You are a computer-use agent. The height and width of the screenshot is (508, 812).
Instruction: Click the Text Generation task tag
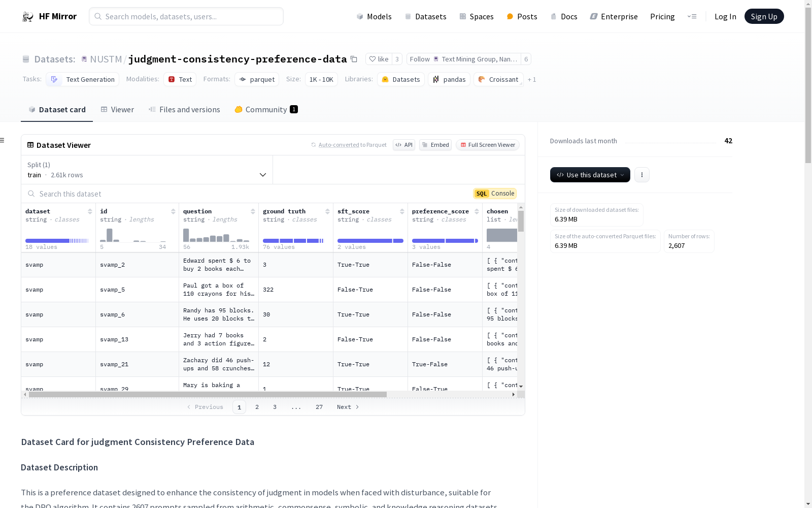[83, 79]
